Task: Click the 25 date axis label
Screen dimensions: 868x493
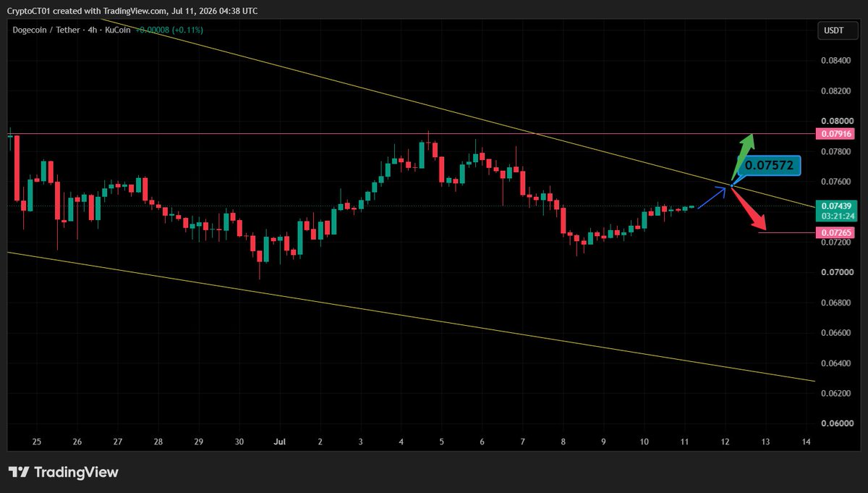Action: pyautogui.click(x=37, y=441)
